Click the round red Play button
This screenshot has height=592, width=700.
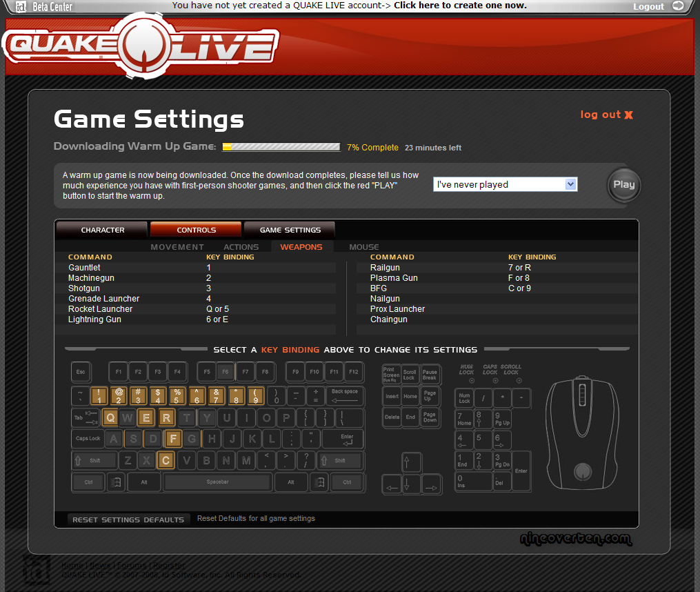[623, 185]
